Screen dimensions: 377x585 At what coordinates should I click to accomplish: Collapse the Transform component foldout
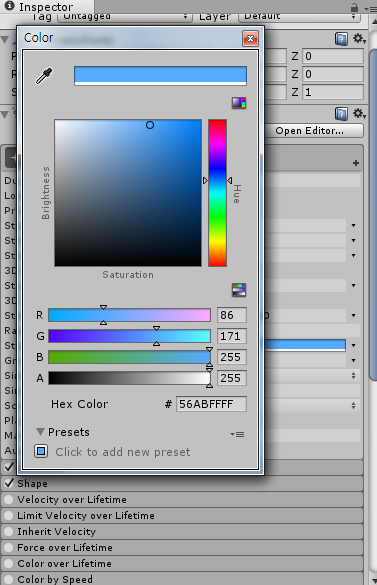(x=5, y=40)
